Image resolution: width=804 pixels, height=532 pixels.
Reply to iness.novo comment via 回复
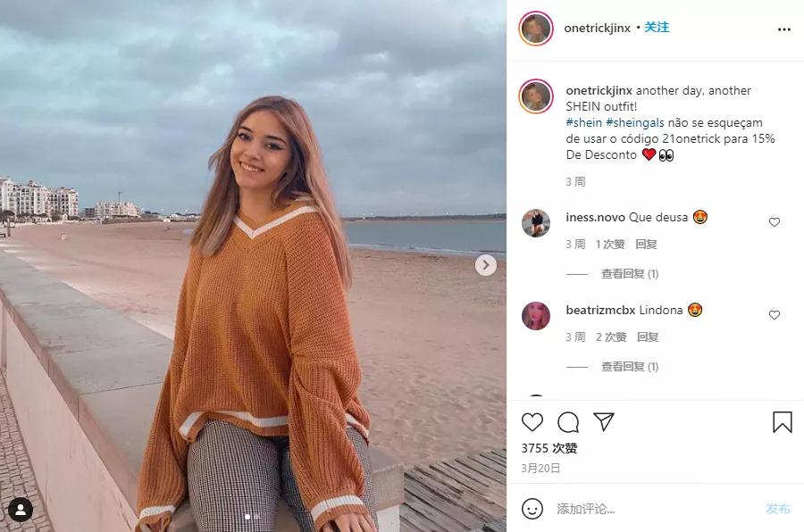tap(646, 244)
